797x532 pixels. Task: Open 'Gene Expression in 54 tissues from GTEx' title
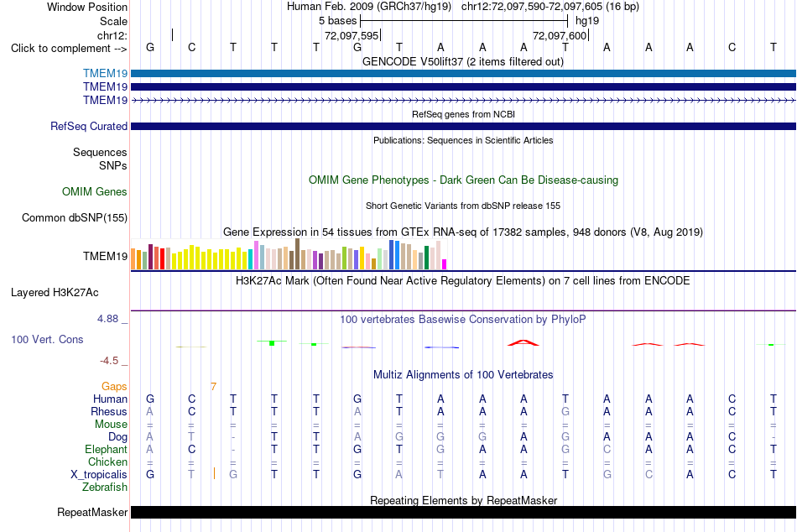[x=463, y=232]
